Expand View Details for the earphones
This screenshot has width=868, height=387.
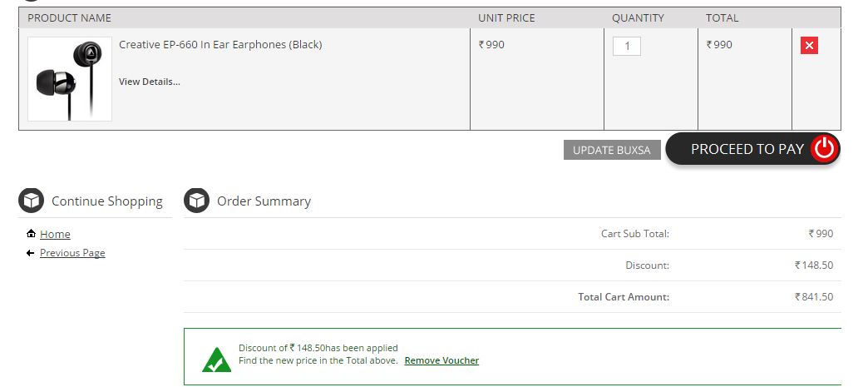point(149,82)
